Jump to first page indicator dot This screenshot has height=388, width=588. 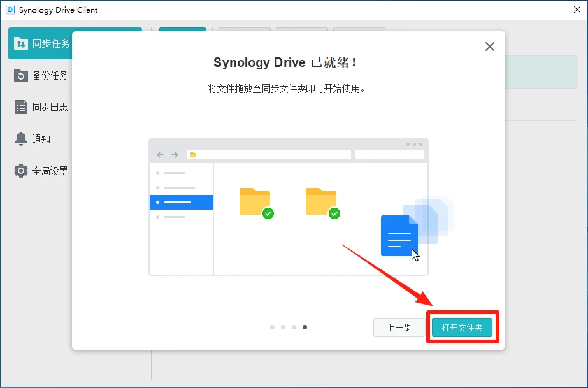(x=272, y=327)
